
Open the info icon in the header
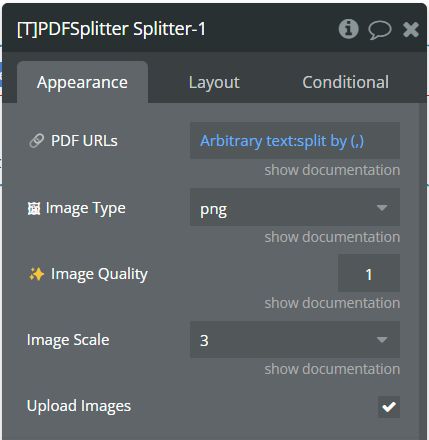(x=348, y=29)
